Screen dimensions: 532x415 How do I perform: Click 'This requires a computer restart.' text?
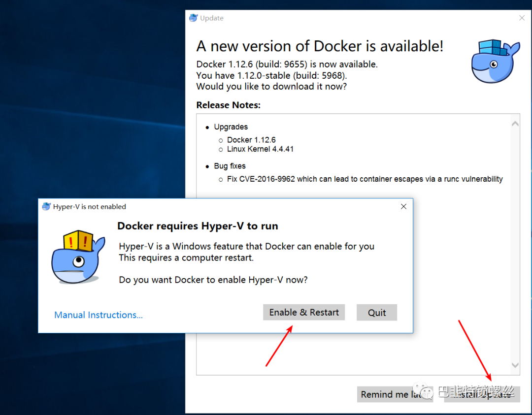click(x=186, y=257)
